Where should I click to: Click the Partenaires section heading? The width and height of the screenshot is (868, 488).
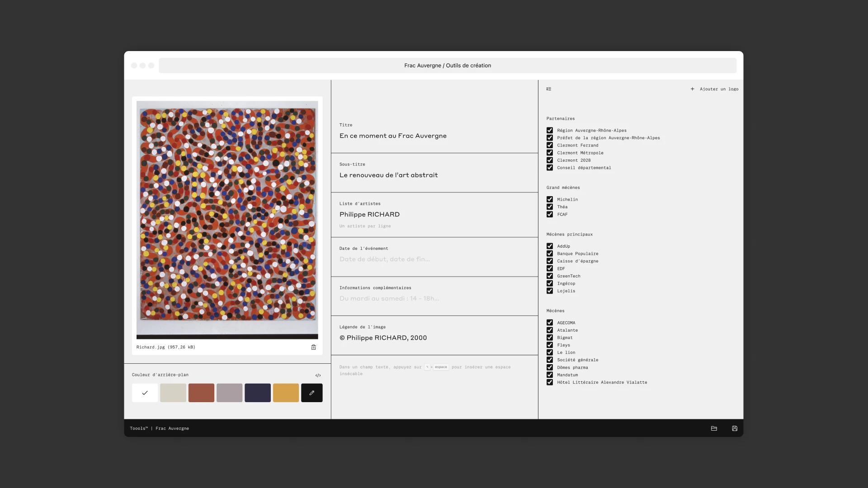[x=561, y=119]
